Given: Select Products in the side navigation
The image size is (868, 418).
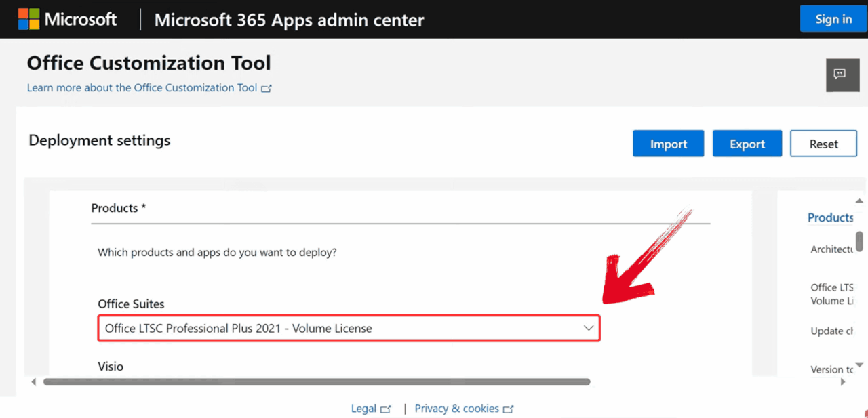Looking at the screenshot, I should (830, 217).
